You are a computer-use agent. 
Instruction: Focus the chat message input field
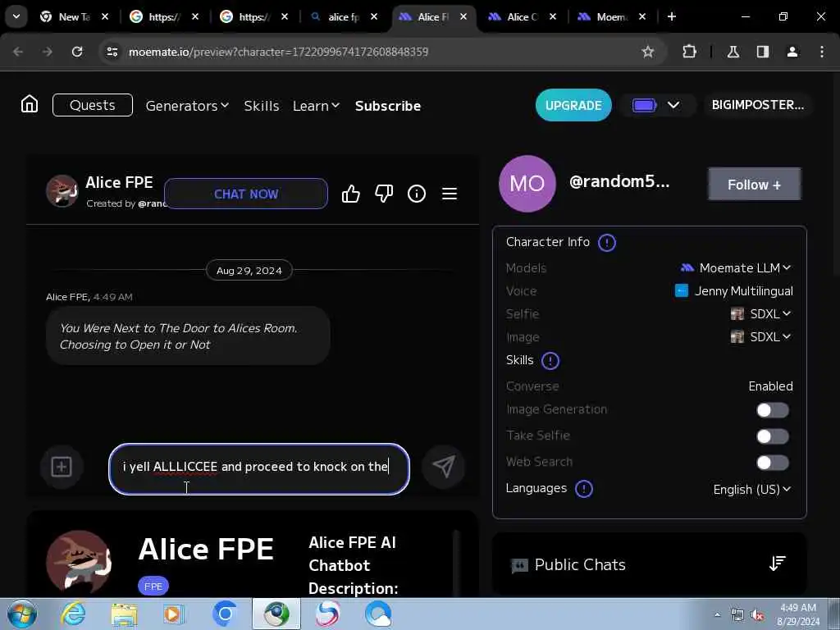[258, 468]
